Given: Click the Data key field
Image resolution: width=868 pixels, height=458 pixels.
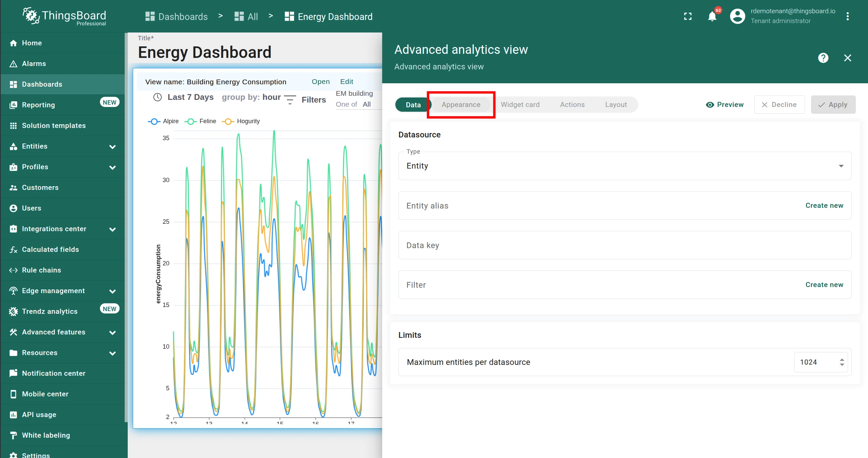Looking at the screenshot, I should click(625, 245).
